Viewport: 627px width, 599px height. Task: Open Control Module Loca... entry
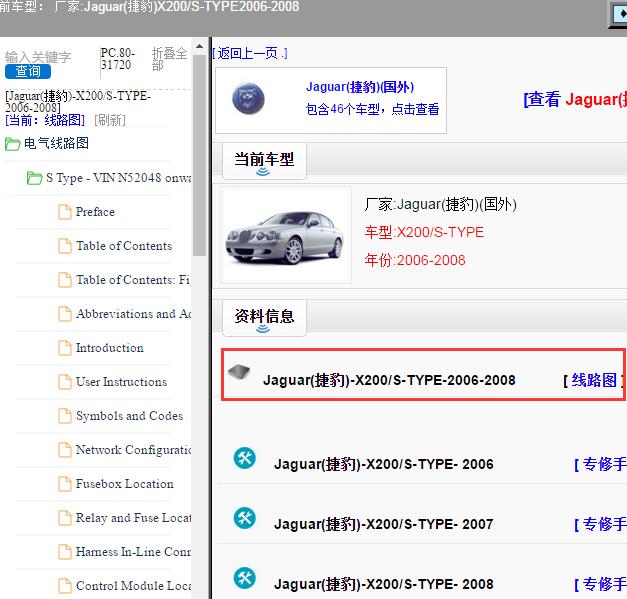133,586
